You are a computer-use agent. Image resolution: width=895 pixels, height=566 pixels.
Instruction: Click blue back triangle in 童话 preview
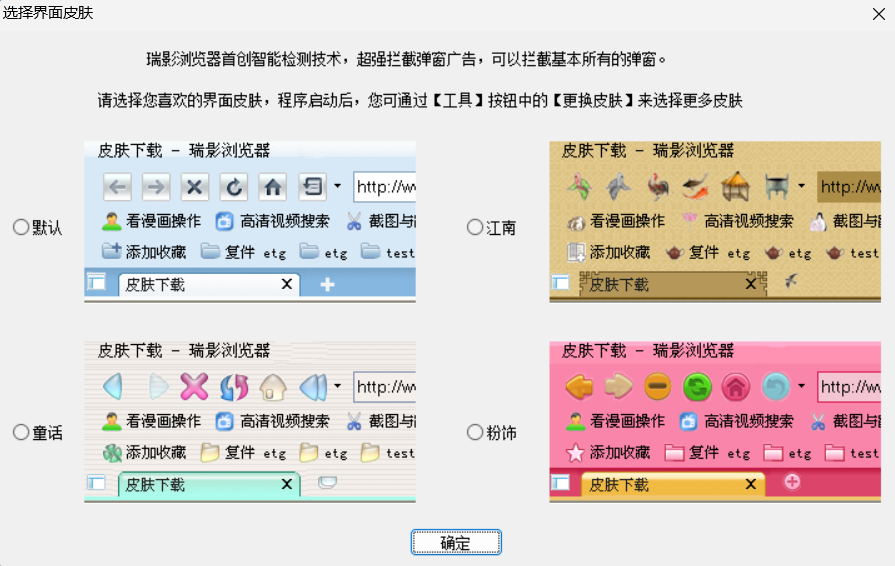pos(113,386)
